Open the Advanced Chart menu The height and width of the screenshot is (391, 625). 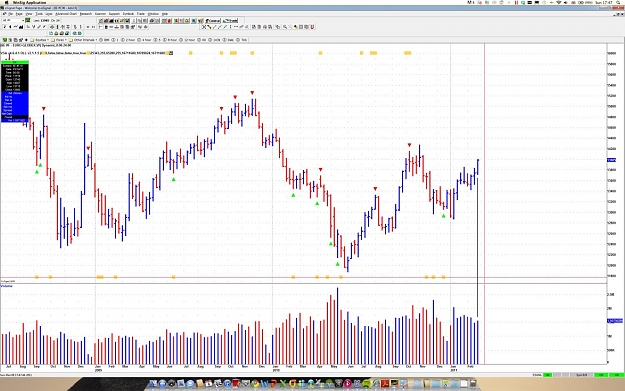click(66, 14)
